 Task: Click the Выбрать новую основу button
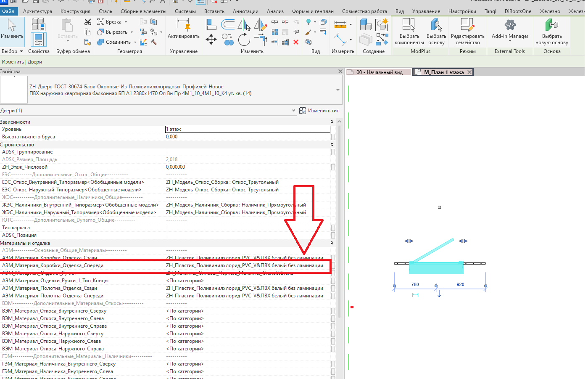tap(552, 32)
